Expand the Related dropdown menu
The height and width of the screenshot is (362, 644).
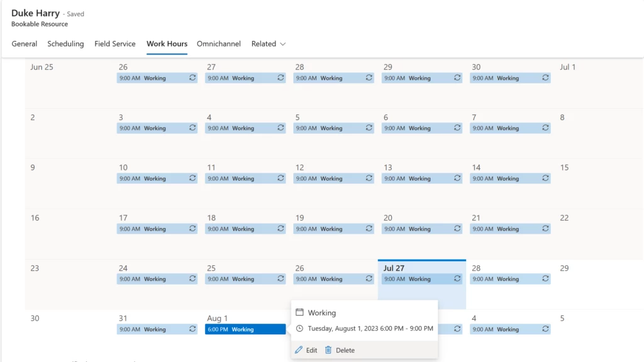(x=269, y=44)
